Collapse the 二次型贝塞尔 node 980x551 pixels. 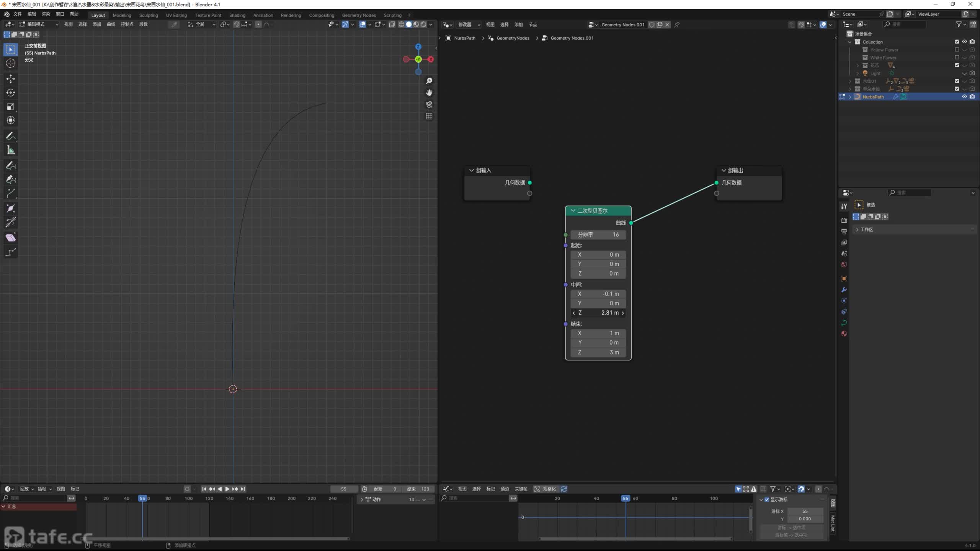tap(573, 210)
